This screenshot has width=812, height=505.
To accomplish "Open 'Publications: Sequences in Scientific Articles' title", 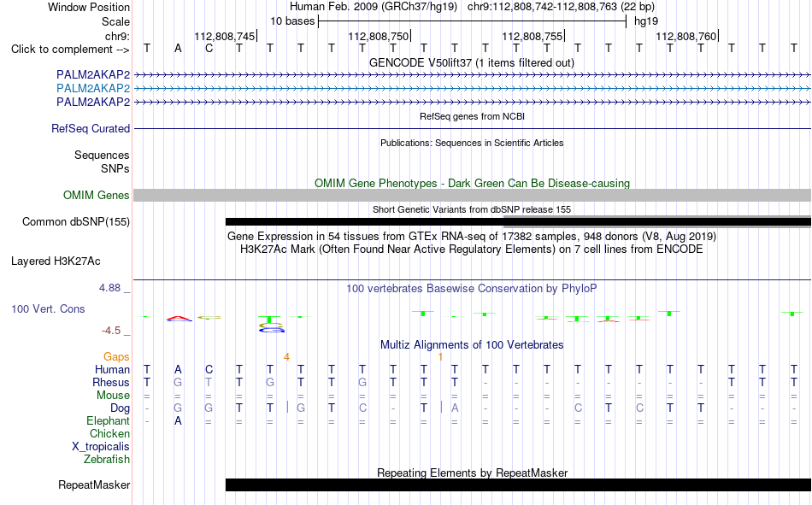I will pos(472,143).
